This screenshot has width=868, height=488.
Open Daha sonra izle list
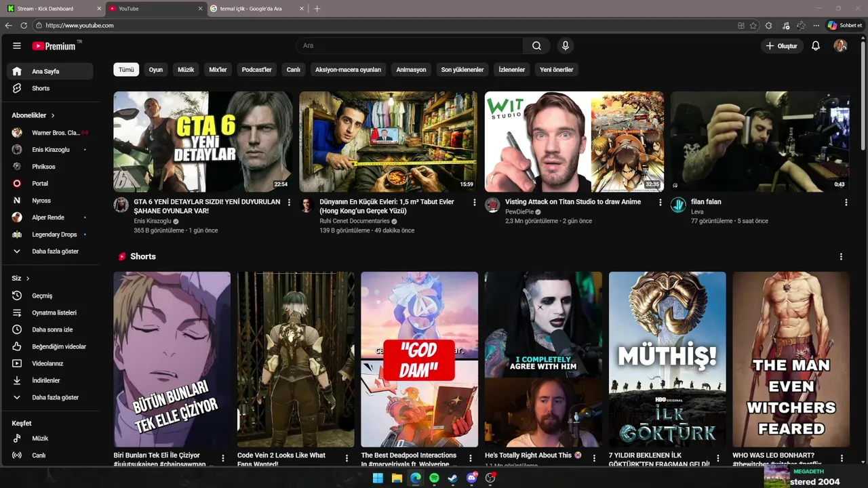50,329
